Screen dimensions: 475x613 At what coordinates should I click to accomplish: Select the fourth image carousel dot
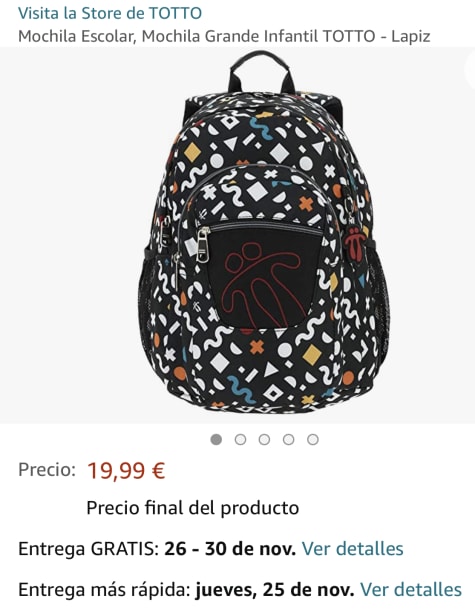(x=289, y=439)
